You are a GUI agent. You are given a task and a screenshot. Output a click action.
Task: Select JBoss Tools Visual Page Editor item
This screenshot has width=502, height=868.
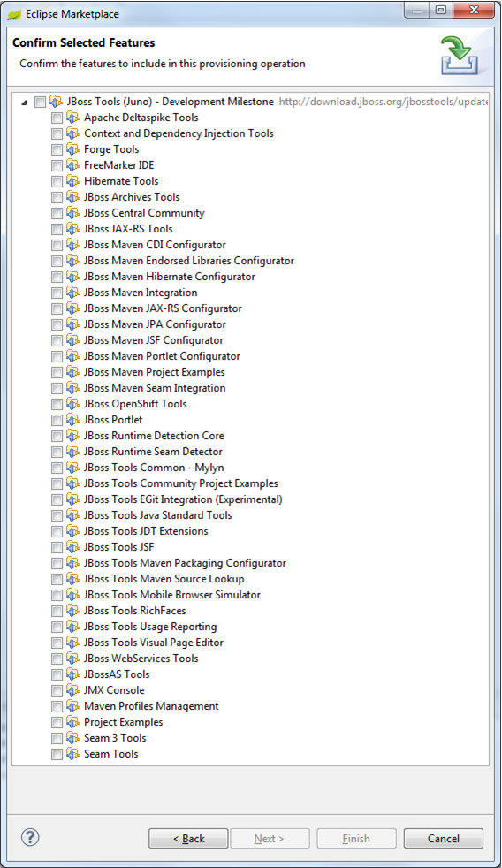tap(153, 643)
